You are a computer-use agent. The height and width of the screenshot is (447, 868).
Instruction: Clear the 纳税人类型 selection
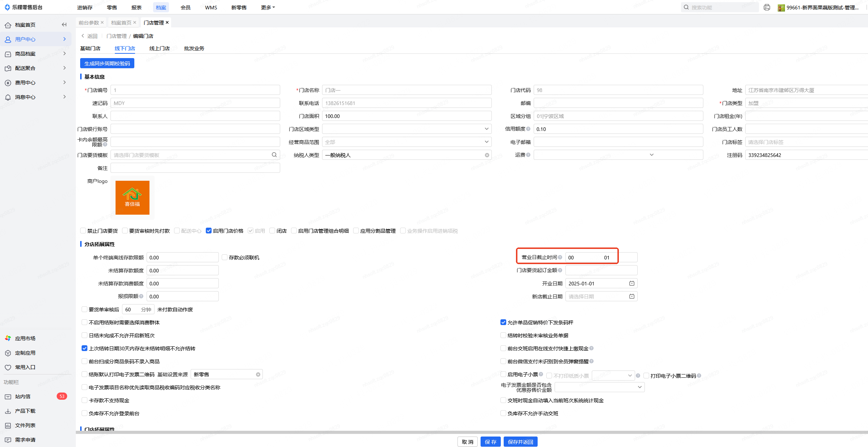[487, 155]
